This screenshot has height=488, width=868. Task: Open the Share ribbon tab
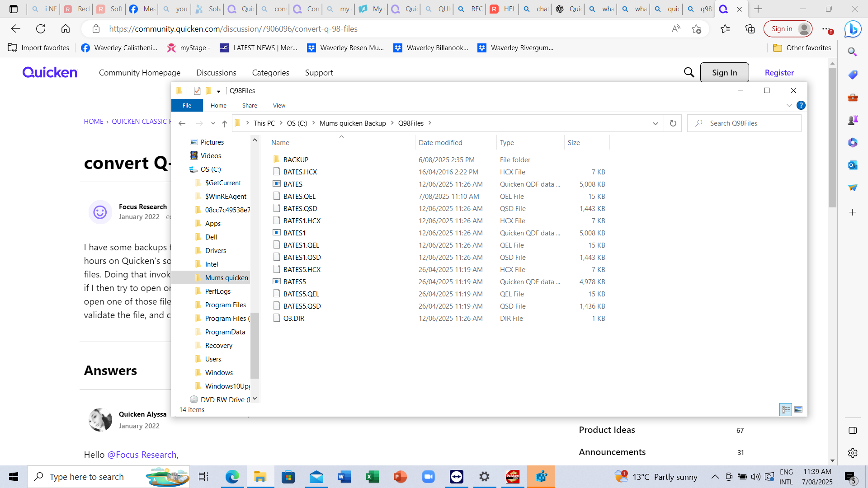click(250, 105)
